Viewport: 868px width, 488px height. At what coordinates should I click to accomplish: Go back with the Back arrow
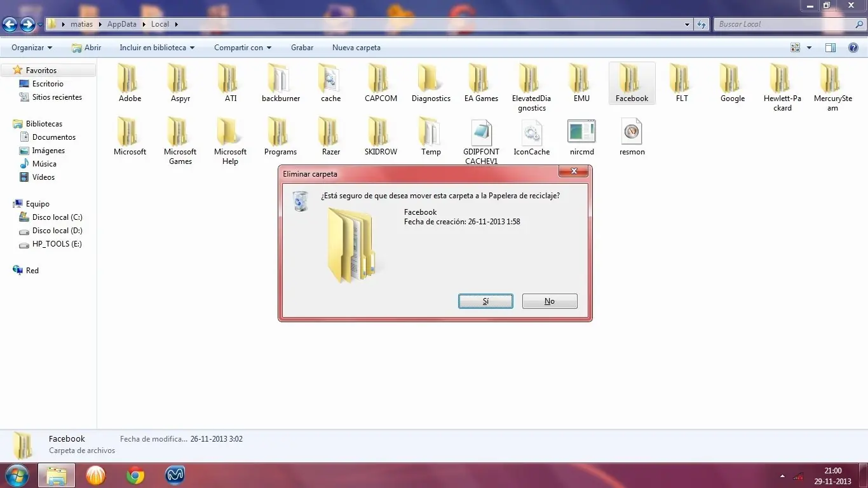coord(10,25)
